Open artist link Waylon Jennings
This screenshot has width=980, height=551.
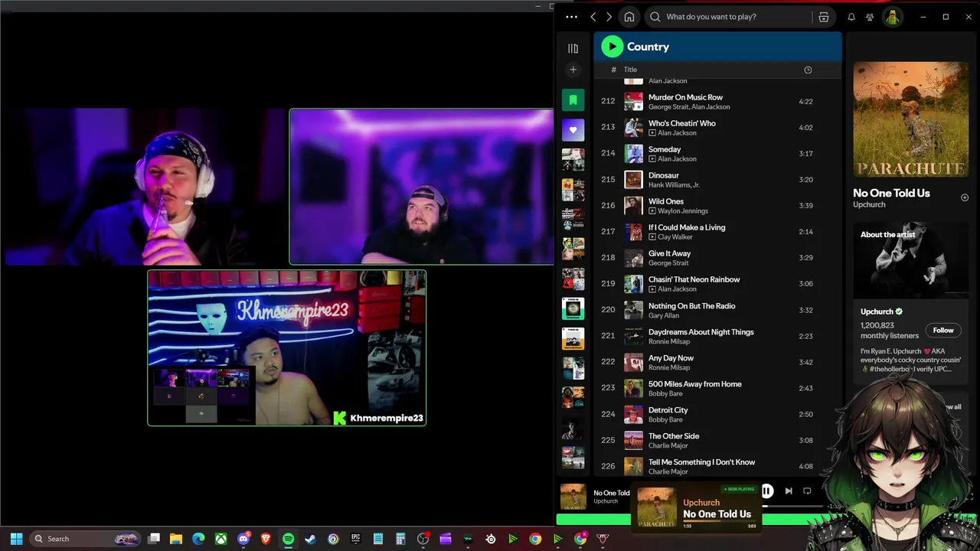tap(683, 211)
